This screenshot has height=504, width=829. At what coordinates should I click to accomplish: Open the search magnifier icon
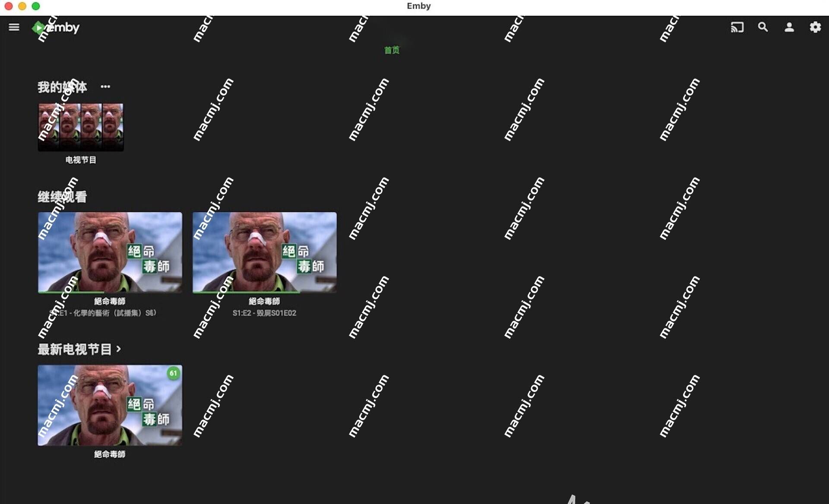[x=763, y=27]
